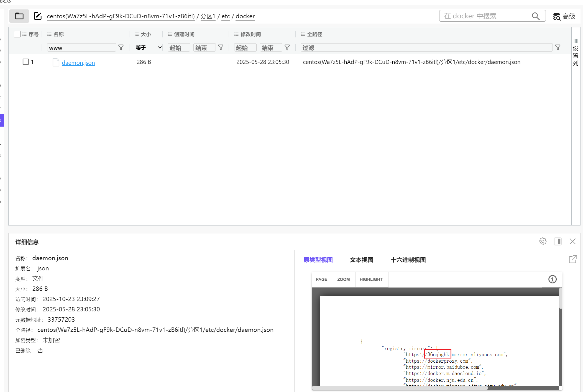
Task: Show document info icon in viewer
Action: pos(552,279)
